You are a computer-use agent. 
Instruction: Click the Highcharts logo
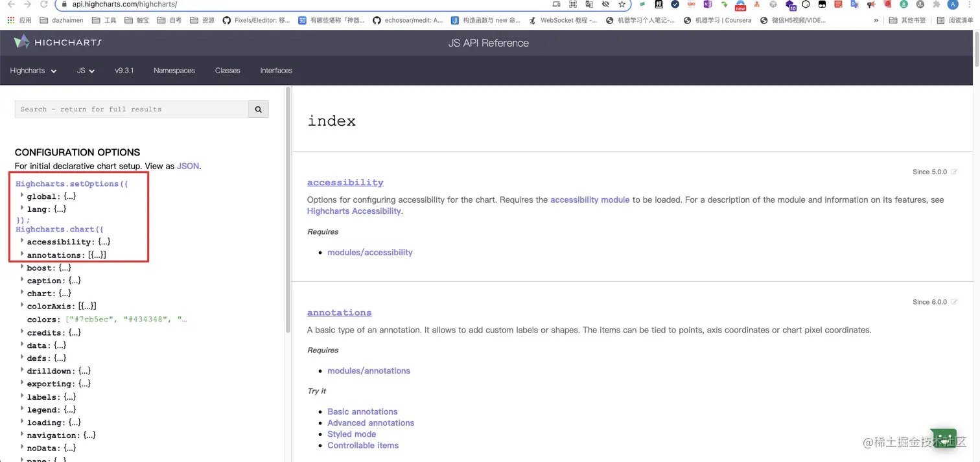(58, 42)
